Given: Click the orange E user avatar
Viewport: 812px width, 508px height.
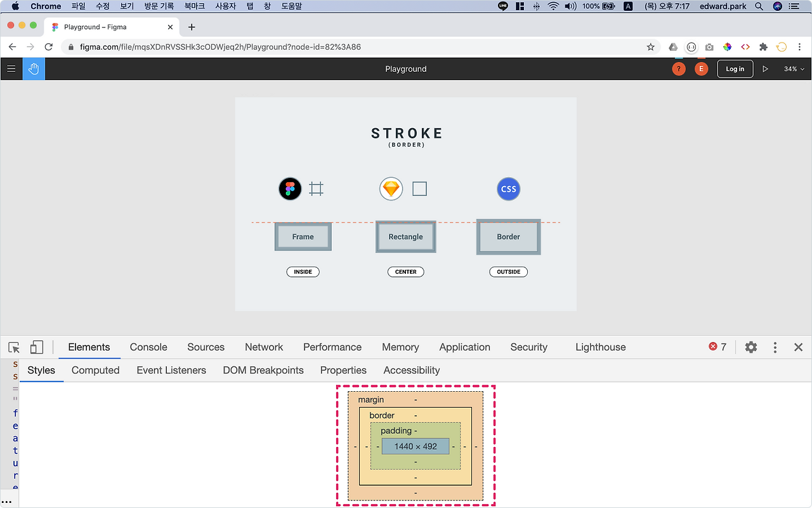Looking at the screenshot, I should pos(701,69).
